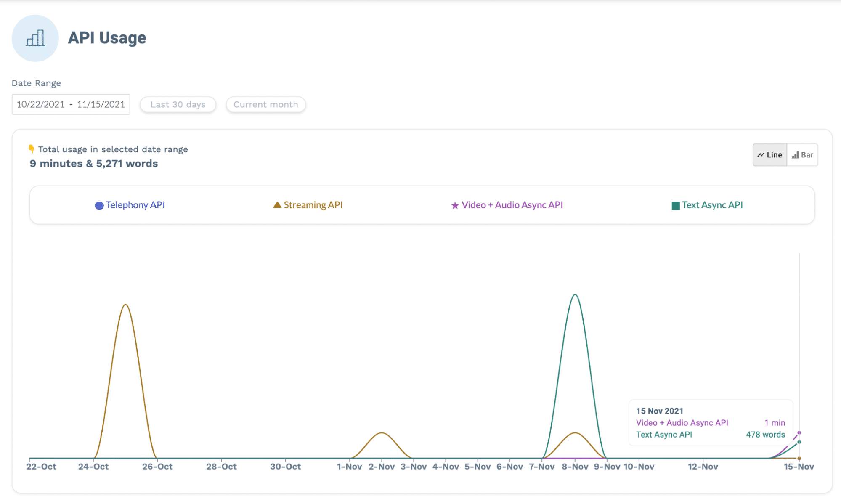Image resolution: width=841 pixels, height=504 pixels.
Task: Click the Text Async API square marker
Action: (676, 205)
